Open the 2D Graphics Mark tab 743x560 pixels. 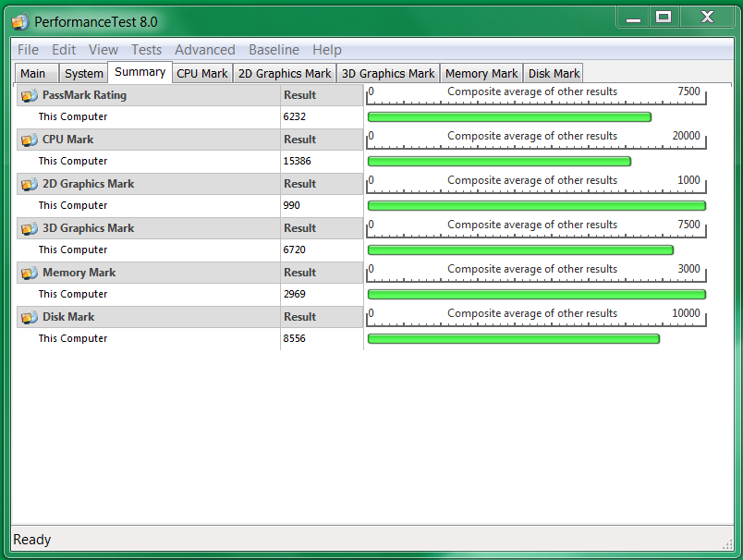point(285,73)
